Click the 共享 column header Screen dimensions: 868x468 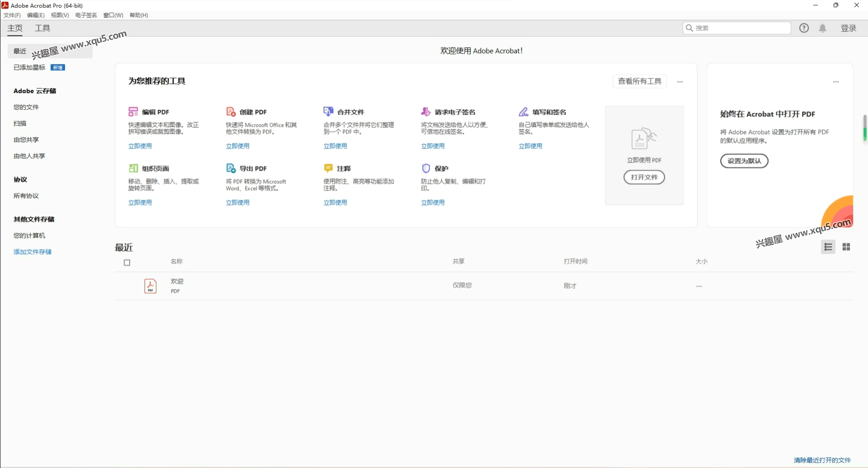coord(458,261)
